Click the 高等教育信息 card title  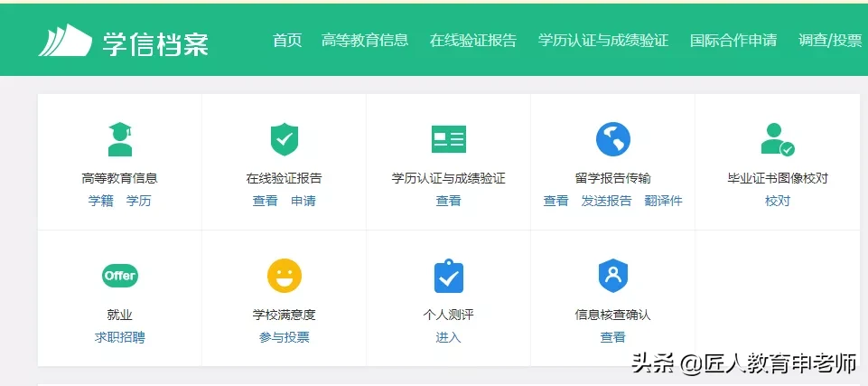[119, 178]
